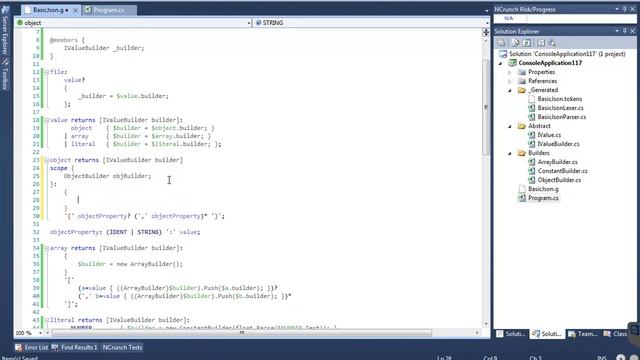Switch to the Class view tab

[x=616, y=334]
